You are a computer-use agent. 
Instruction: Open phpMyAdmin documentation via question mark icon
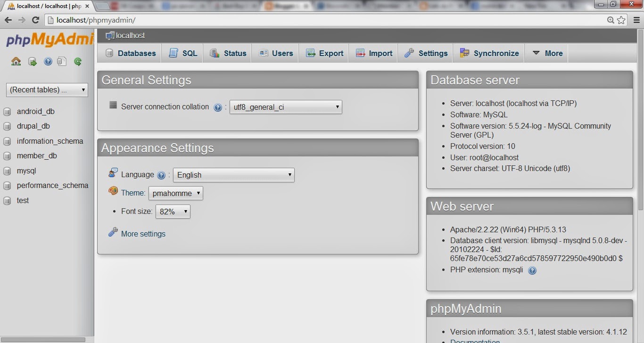[47, 61]
